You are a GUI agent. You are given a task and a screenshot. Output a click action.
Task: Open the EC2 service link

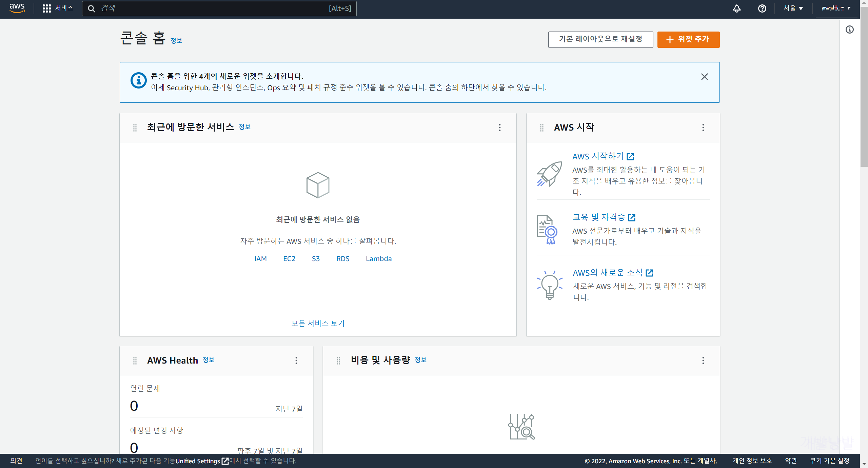click(289, 259)
